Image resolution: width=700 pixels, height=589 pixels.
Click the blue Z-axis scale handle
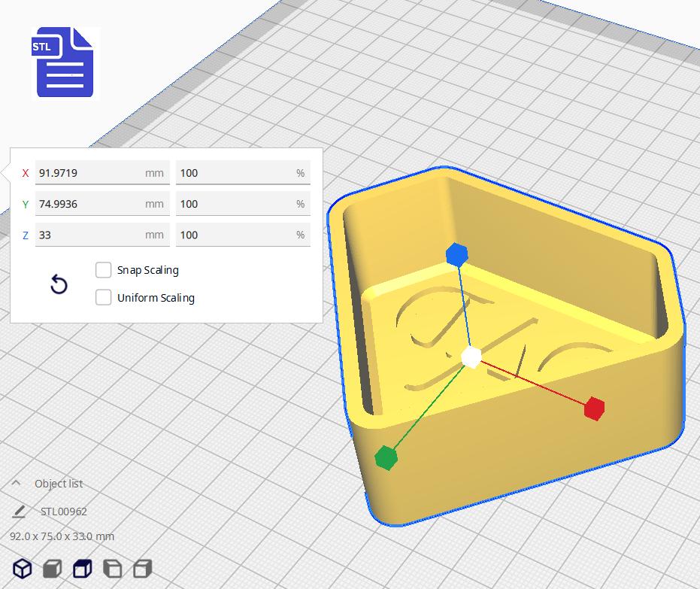click(456, 255)
